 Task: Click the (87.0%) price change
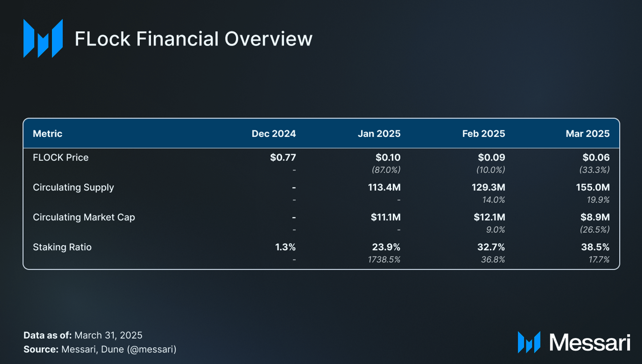(386, 170)
